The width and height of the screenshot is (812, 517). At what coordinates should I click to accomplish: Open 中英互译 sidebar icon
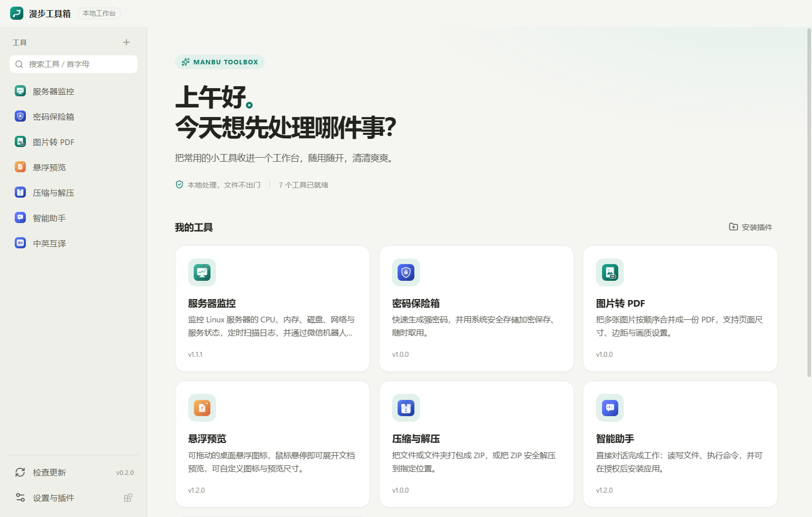[20, 243]
